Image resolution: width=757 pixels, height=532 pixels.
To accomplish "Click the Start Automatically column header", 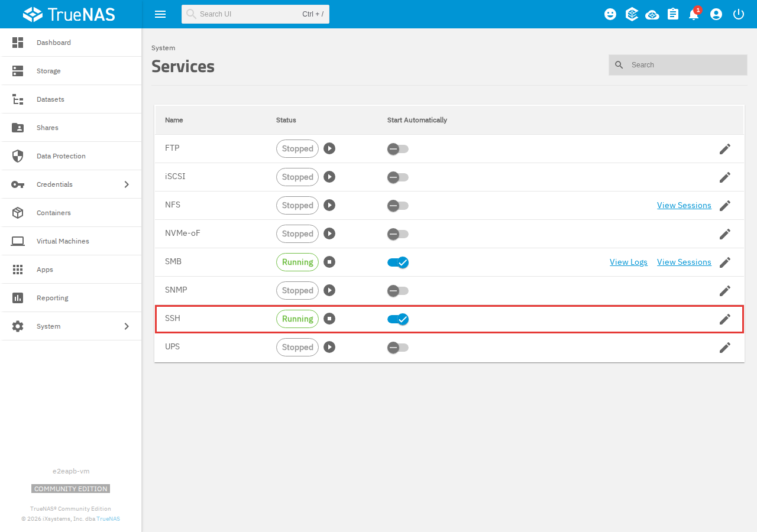I will coord(417,120).
